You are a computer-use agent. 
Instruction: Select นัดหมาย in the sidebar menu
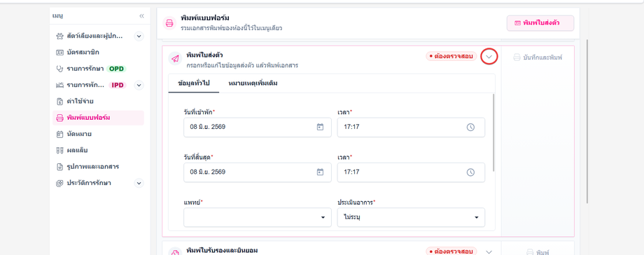click(x=98, y=134)
